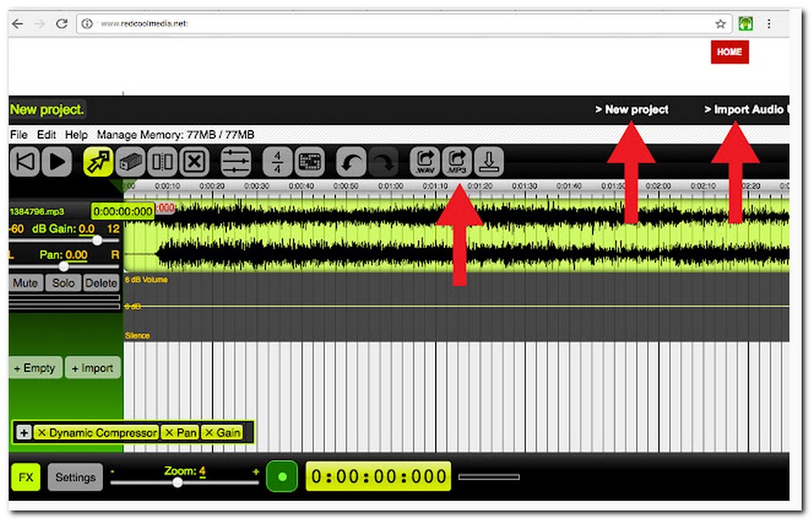Image resolution: width=812 pixels, height=520 pixels.
Task: Toggle the FX panel button
Action: (x=26, y=477)
